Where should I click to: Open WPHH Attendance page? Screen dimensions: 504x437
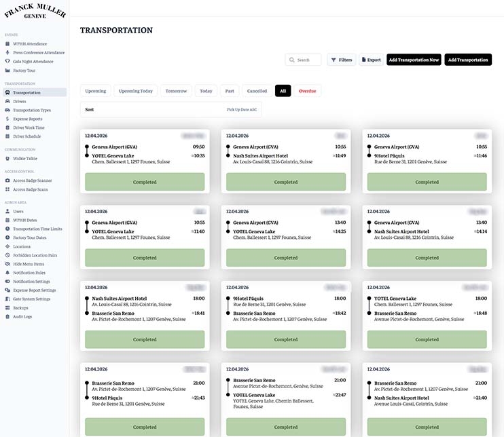point(30,43)
